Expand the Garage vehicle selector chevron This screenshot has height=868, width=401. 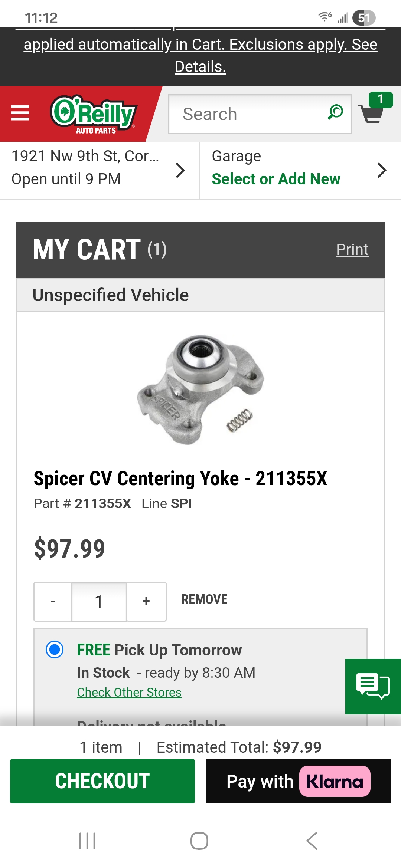(x=381, y=170)
